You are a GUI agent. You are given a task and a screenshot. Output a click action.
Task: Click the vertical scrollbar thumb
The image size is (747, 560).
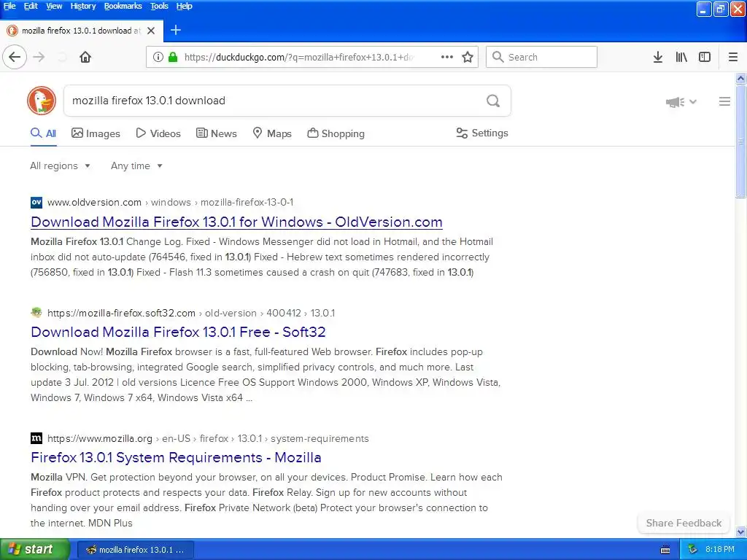tap(741, 141)
